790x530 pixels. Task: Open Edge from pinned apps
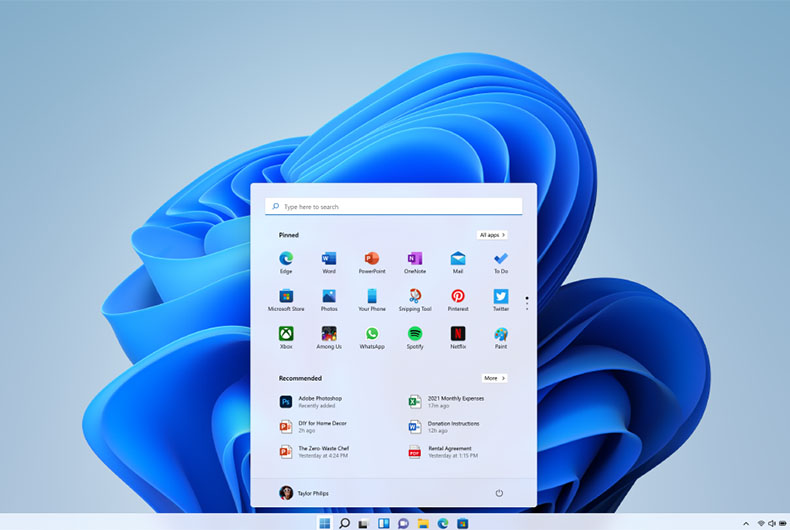(286, 262)
